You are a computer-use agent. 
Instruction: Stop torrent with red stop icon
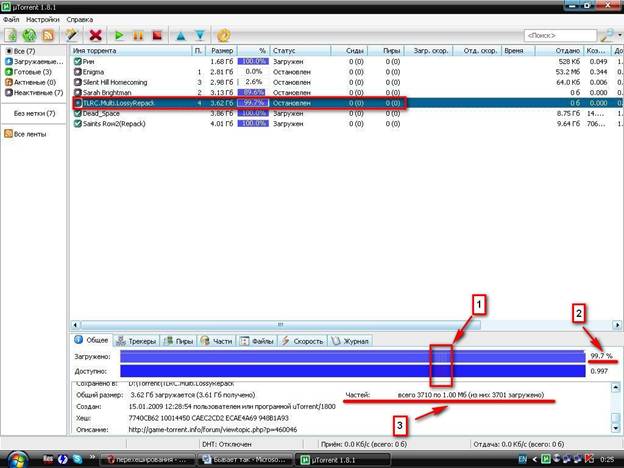coord(158,36)
